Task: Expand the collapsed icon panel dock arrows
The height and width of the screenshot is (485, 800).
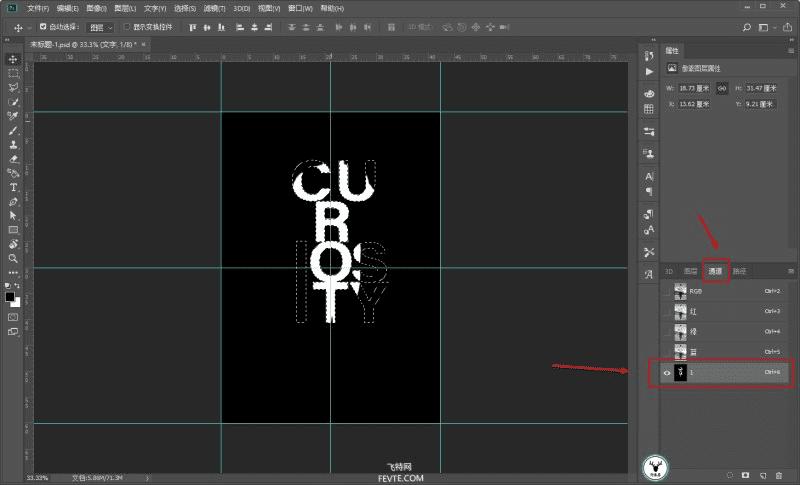Action: click(654, 40)
